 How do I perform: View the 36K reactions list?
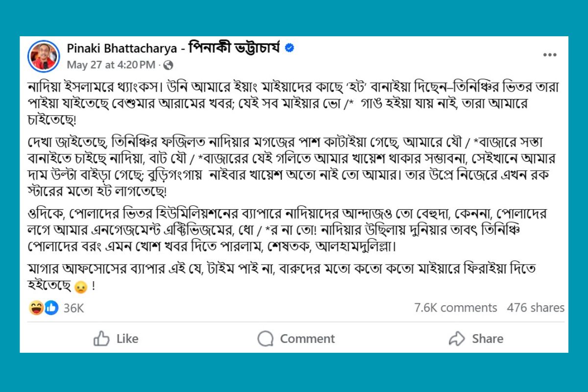[x=73, y=308]
